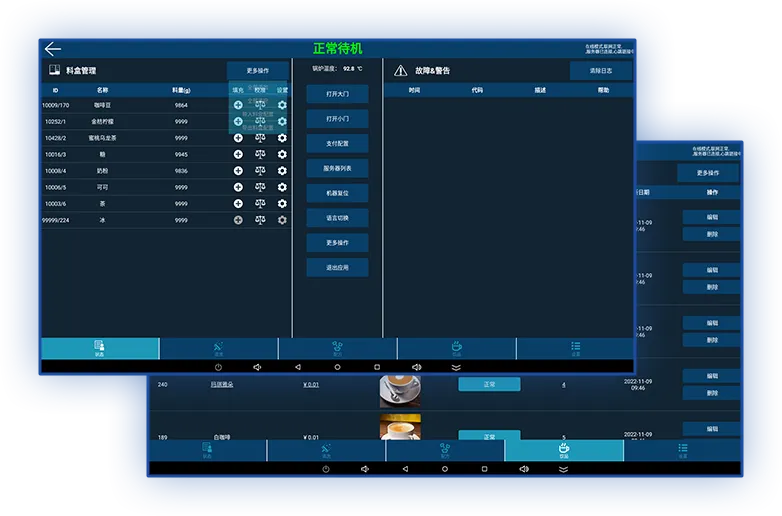The image size is (782, 516).
Task: Open gear settings for 茶 row
Action: 282,204
